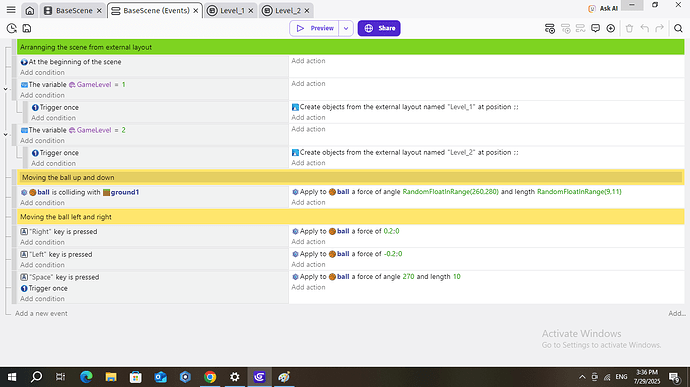Open the home start page tab

click(x=29, y=10)
